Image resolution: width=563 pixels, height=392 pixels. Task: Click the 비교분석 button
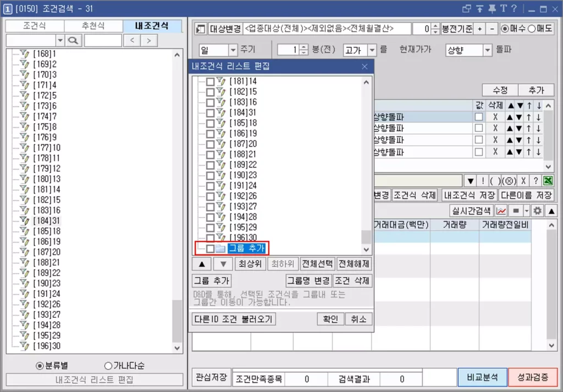pyautogui.click(x=483, y=377)
